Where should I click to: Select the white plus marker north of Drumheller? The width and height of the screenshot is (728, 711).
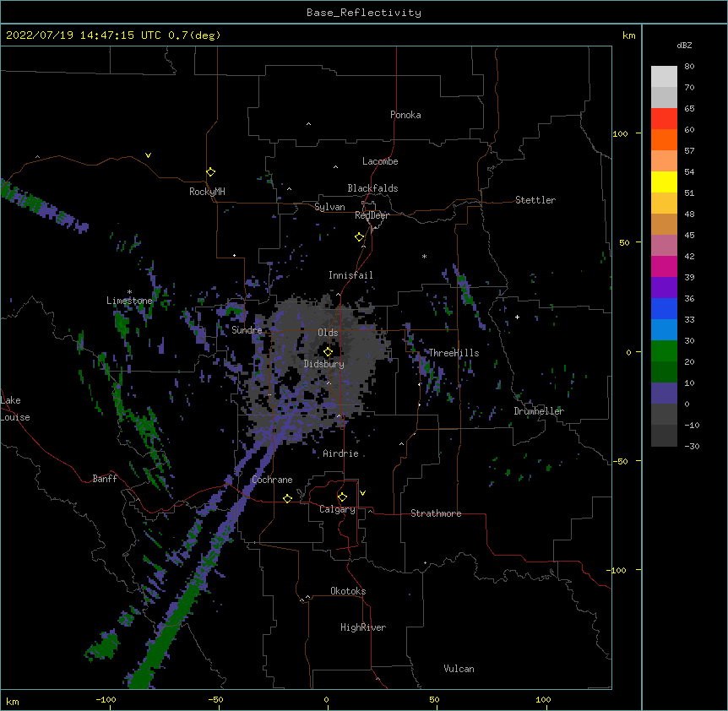click(517, 317)
